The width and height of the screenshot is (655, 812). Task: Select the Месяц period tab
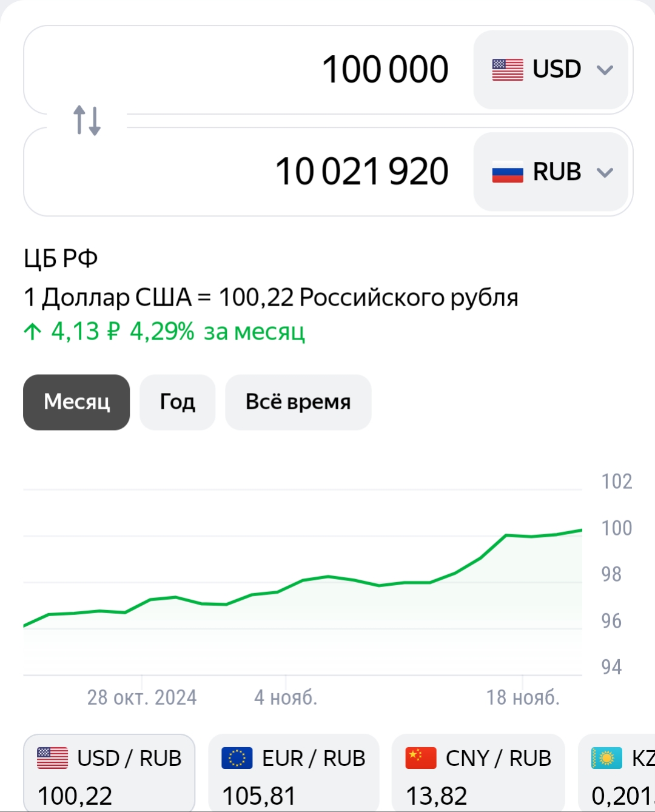coord(76,402)
